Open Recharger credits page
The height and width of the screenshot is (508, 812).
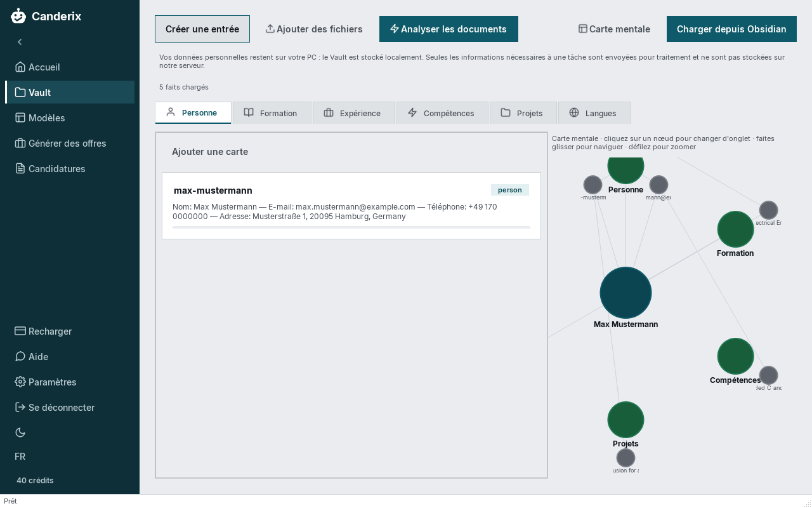pyautogui.click(x=70, y=331)
